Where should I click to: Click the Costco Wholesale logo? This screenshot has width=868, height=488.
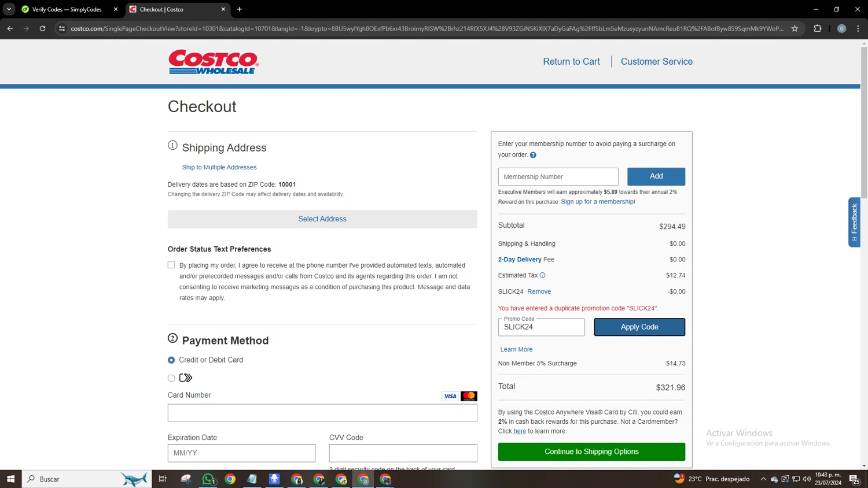coord(214,62)
